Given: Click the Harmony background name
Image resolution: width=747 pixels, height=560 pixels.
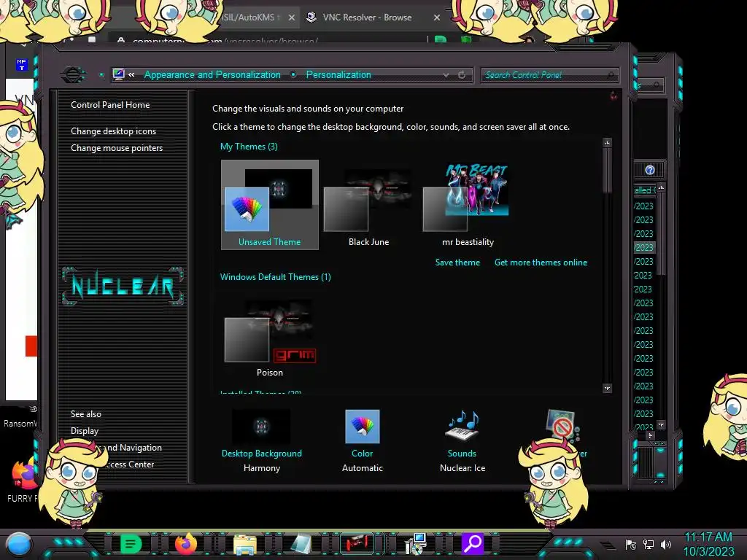Looking at the screenshot, I should tap(262, 468).
